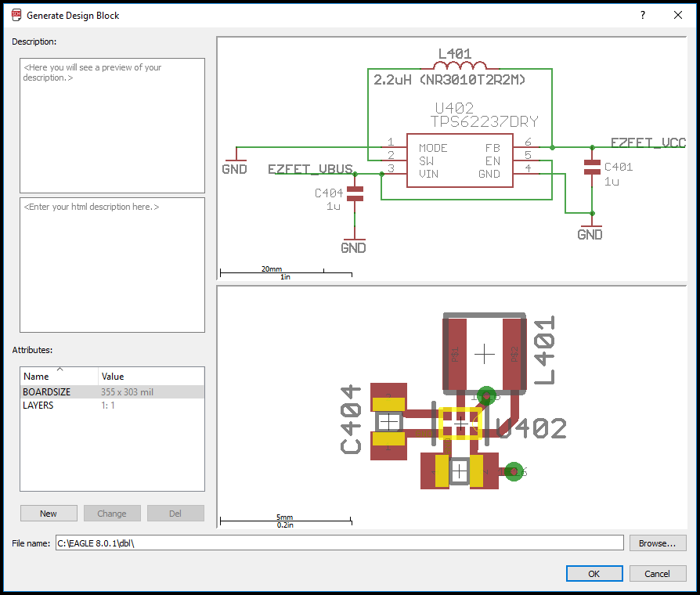Click the Value column header
The image size is (700, 595).
pos(150,376)
